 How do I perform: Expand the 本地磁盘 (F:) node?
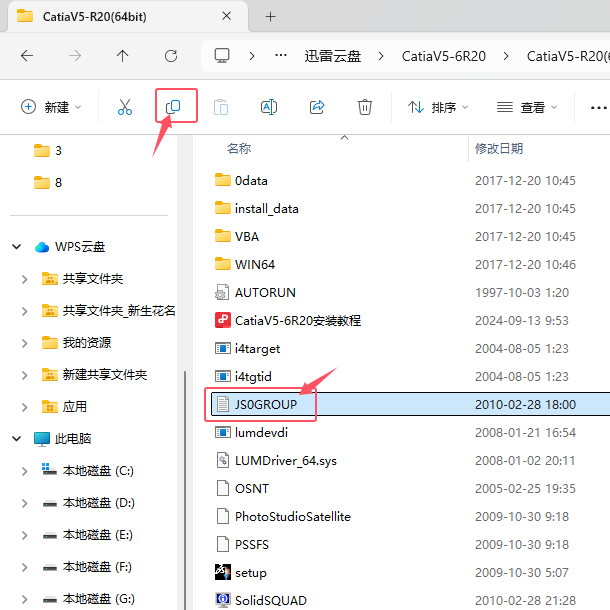(25, 567)
